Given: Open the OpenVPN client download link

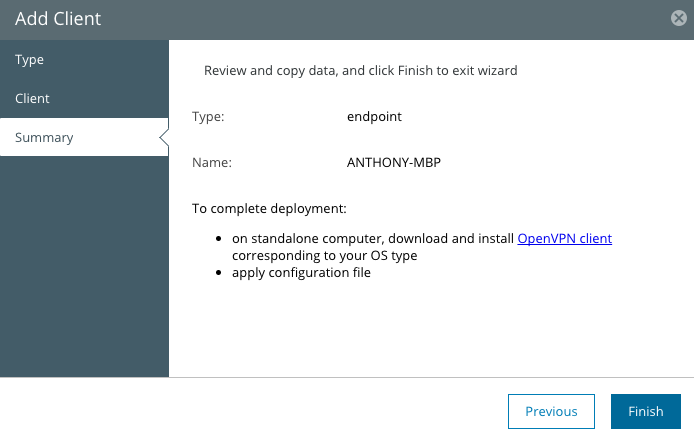Looking at the screenshot, I should (564, 238).
